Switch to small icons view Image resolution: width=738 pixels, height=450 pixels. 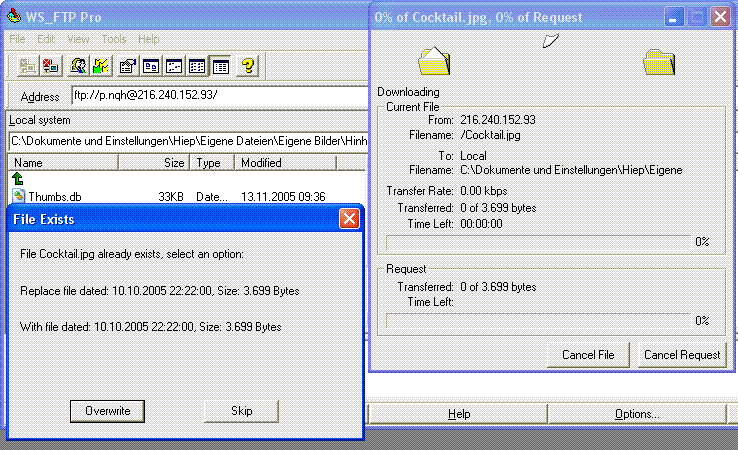(174, 66)
